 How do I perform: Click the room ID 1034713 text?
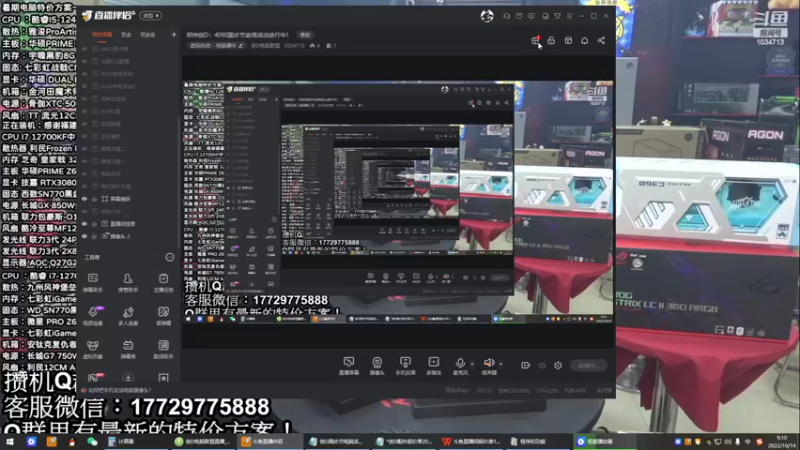[294, 45]
